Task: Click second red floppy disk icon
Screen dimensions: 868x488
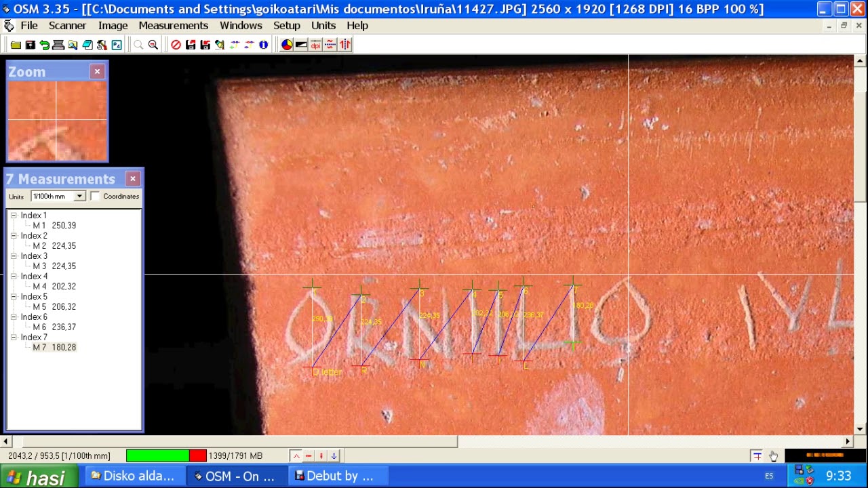Action: pyautogui.click(x=205, y=45)
